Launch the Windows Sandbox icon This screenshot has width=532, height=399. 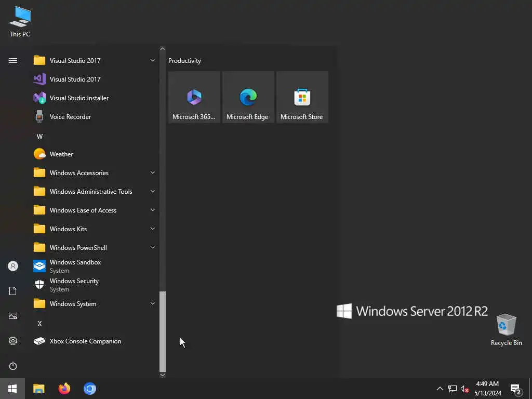(x=39, y=266)
